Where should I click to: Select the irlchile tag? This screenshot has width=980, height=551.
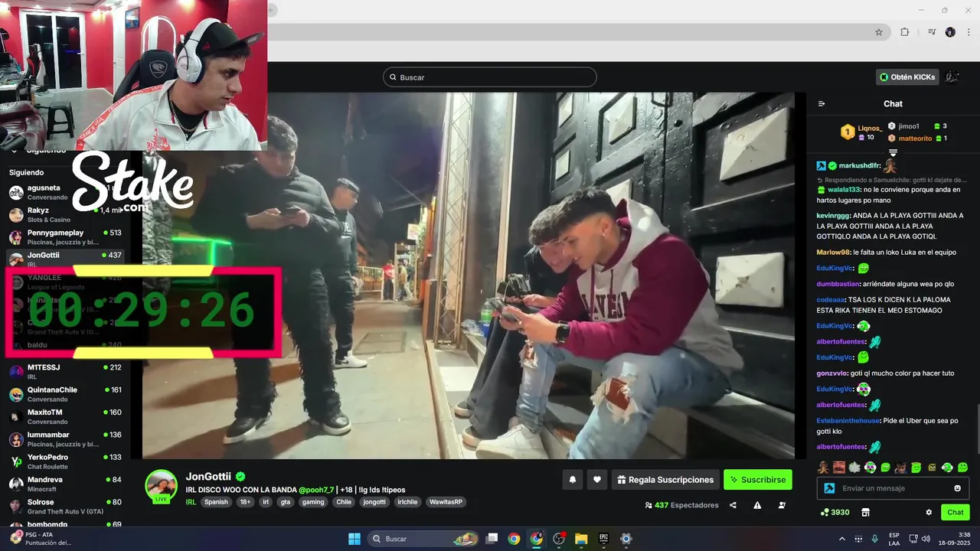coord(407,502)
